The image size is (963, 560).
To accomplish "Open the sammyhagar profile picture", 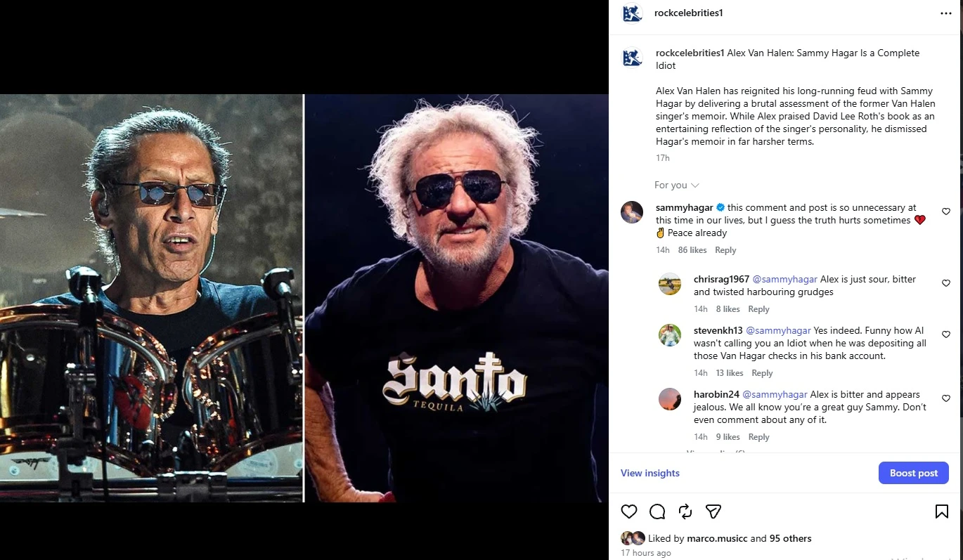I will 632,212.
